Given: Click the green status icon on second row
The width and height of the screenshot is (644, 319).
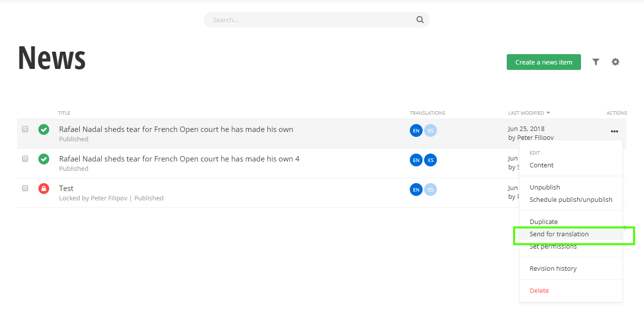Looking at the screenshot, I should click(44, 159).
